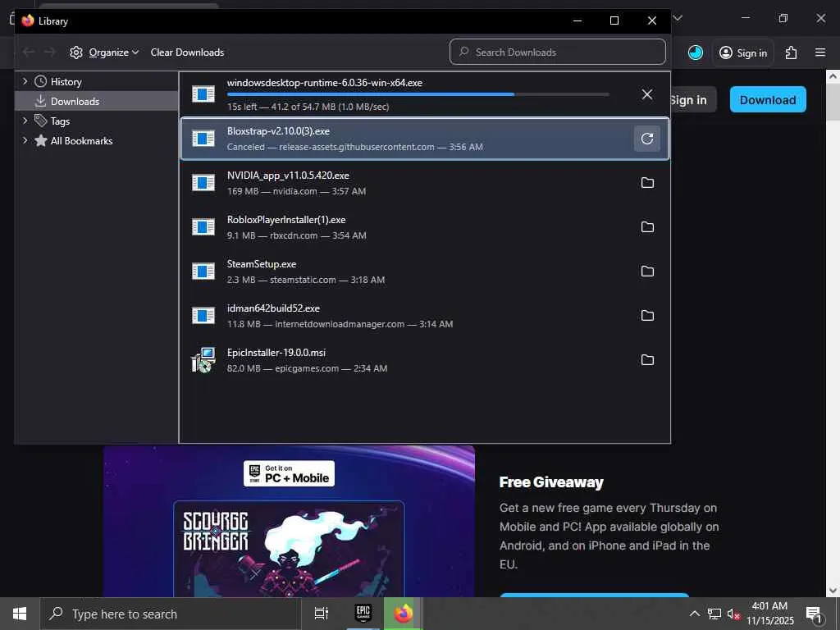
Task: Click Sign in on Firefox toolbar
Action: point(742,52)
